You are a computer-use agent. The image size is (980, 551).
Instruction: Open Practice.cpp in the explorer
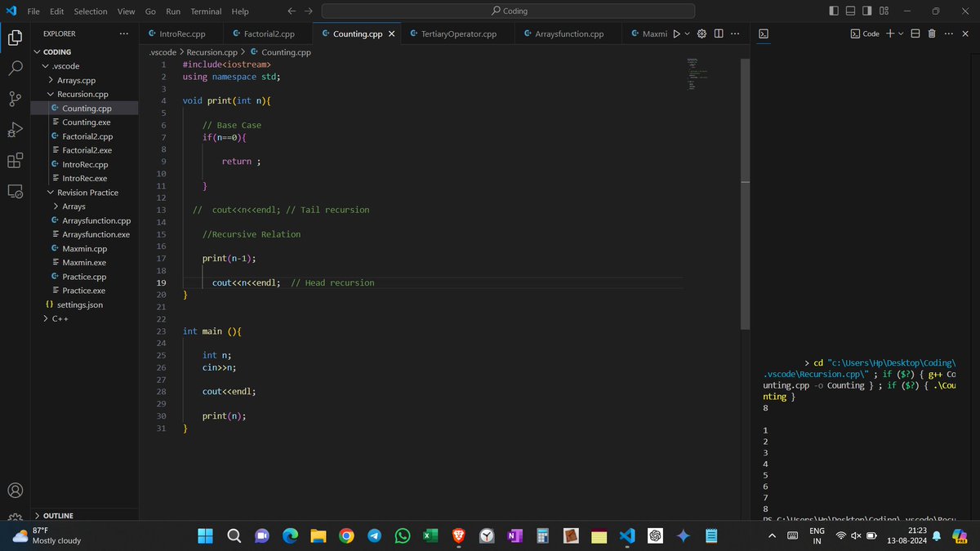pos(86,277)
